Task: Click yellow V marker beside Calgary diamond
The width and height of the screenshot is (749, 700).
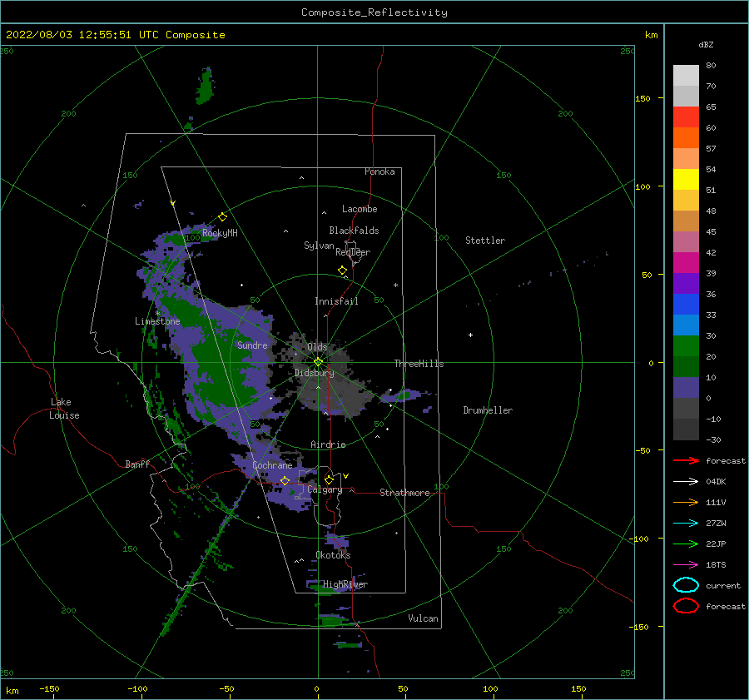Action: click(346, 476)
